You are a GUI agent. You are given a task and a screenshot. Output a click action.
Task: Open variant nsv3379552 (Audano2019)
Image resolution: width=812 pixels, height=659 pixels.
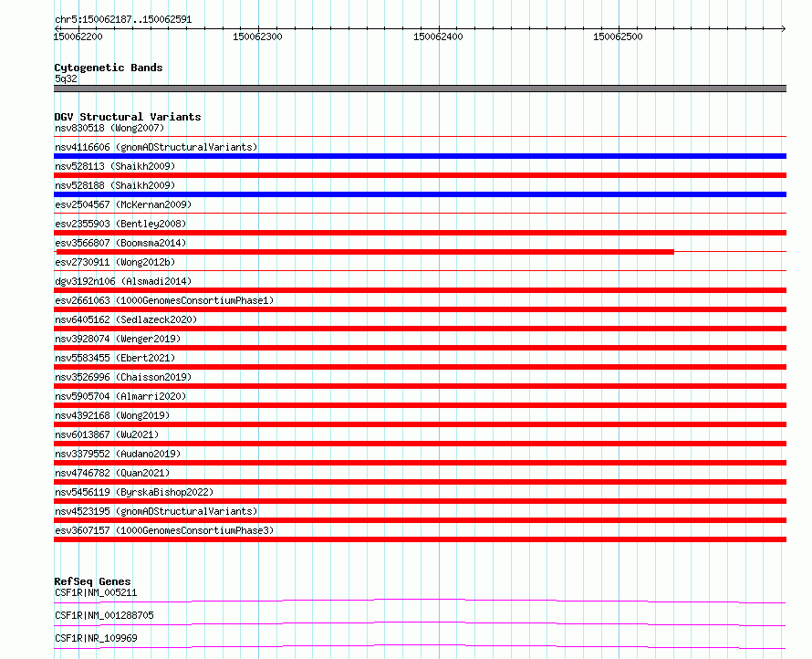118,454
